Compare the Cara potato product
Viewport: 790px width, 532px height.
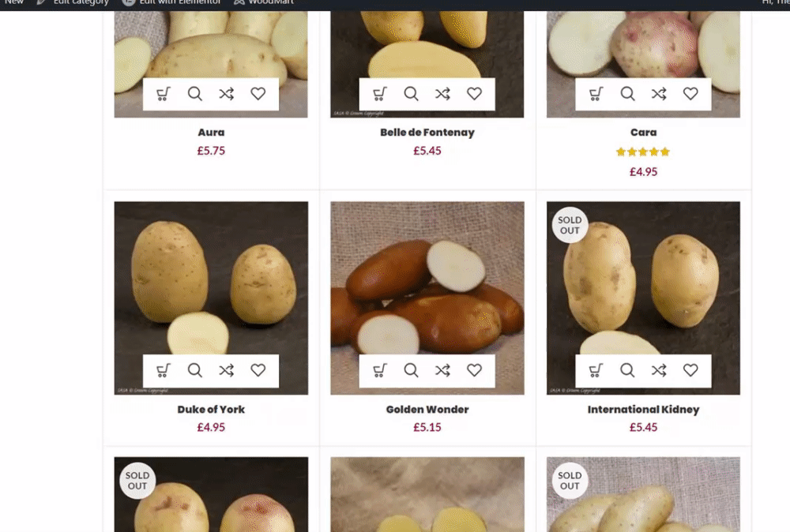click(659, 94)
